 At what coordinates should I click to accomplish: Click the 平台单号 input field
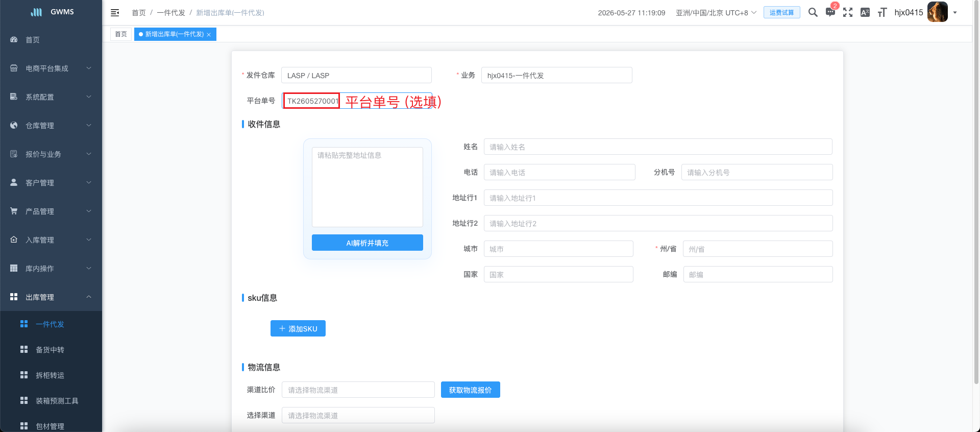point(357,101)
